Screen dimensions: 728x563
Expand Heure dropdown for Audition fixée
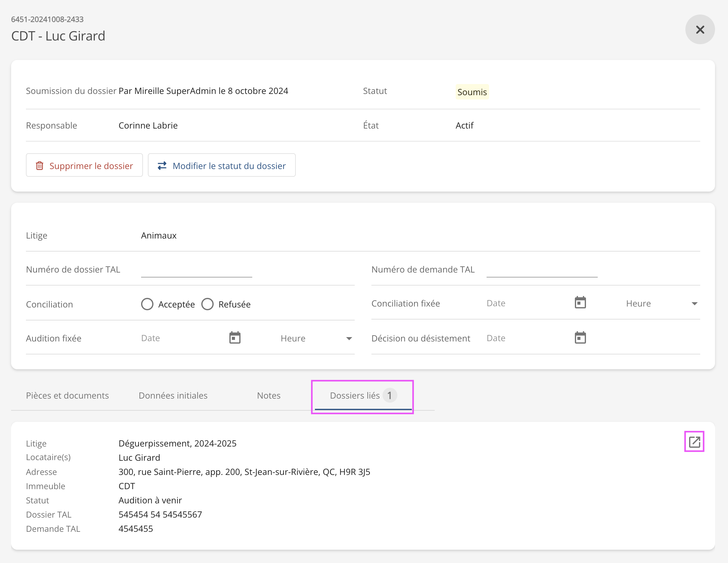coord(349,339)
